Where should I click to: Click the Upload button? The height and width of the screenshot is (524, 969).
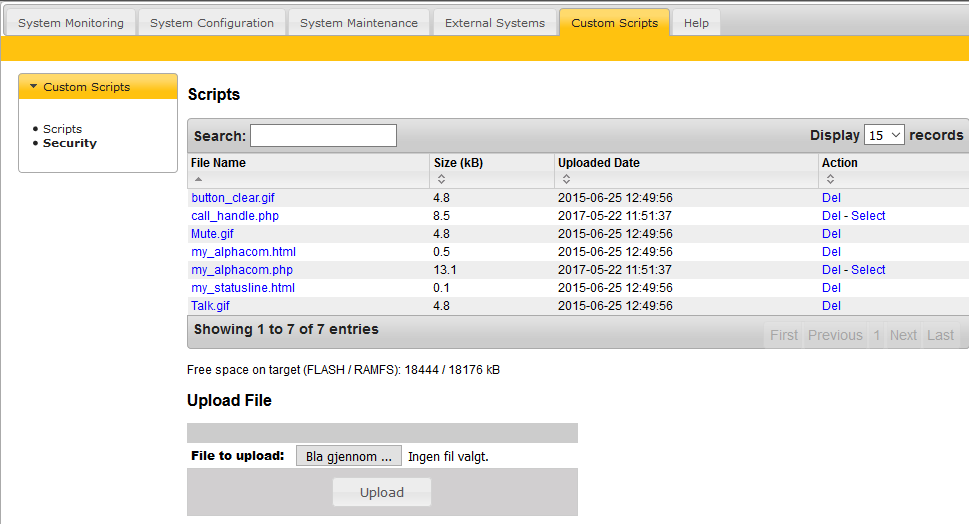(381, 492)
